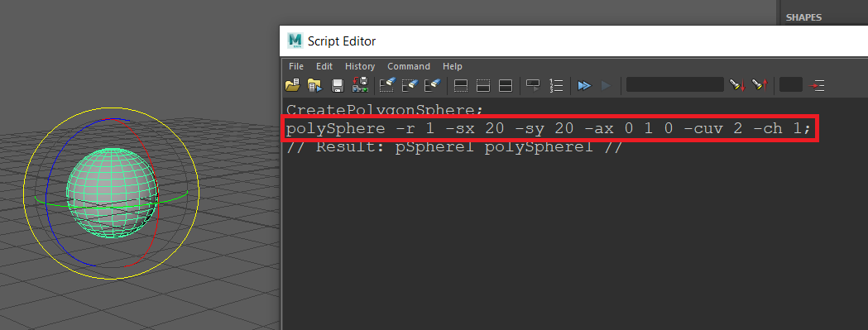868x330 pixels.
Task: Toggle the Echo All Commands icon
Action: click(x=533, y=85)
